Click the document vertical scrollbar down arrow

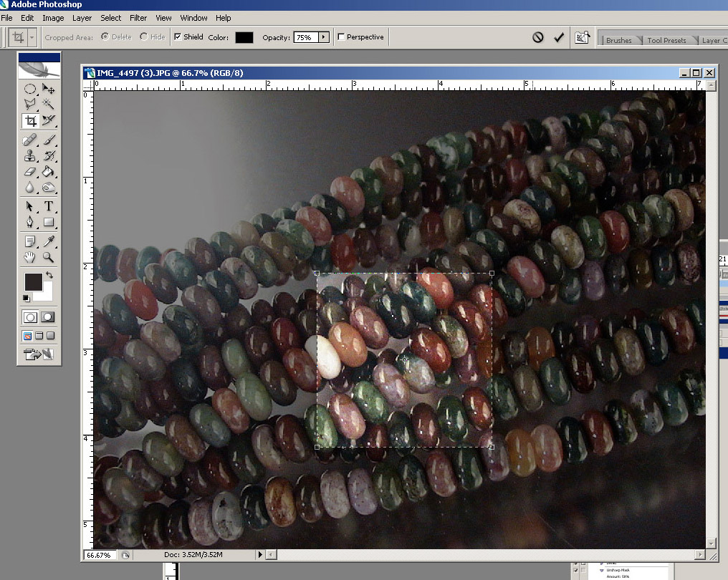712,543
